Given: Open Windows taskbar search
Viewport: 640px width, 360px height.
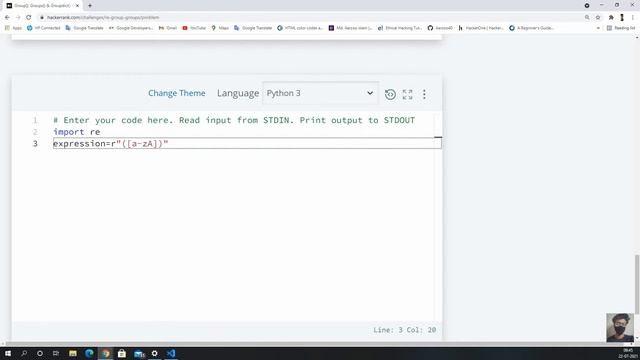Looking at the screenshot, I should pyautogui.click(x=24, y=353).
